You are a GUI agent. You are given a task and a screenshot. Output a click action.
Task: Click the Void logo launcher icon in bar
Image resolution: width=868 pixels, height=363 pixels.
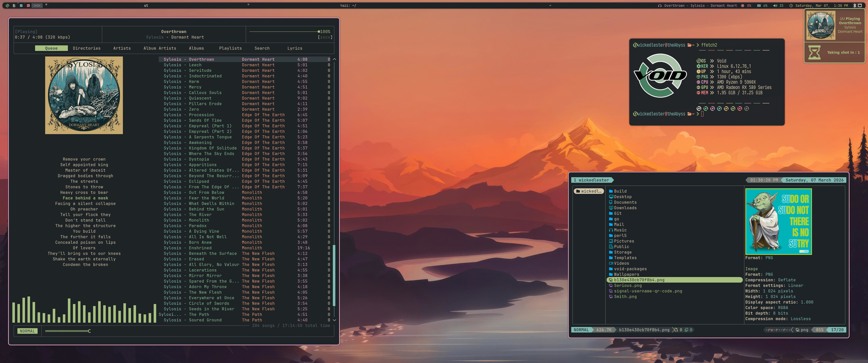pos(7,6)
